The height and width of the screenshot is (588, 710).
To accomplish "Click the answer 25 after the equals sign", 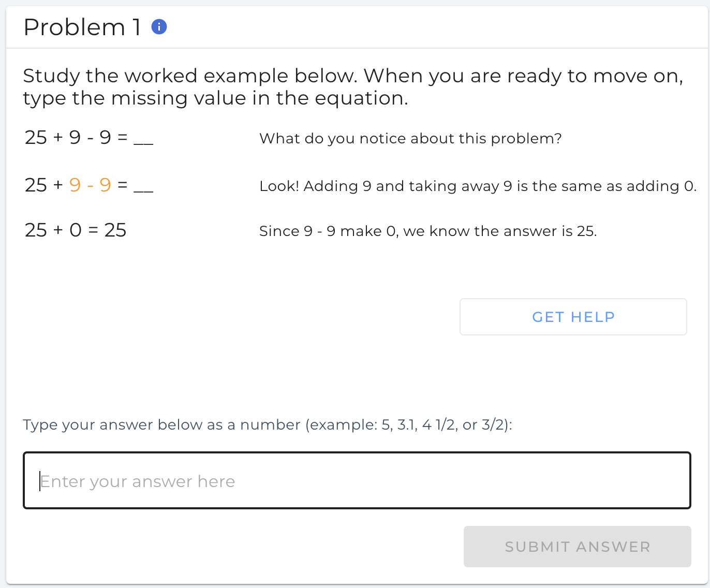I will (115, 230).
